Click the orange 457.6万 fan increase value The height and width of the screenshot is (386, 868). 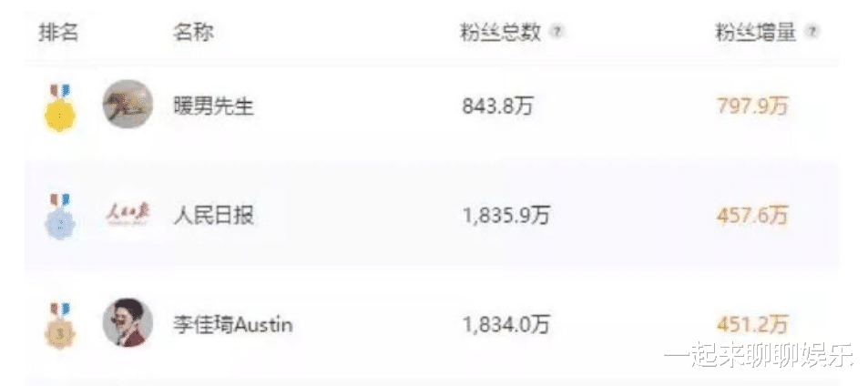[752, 217]
